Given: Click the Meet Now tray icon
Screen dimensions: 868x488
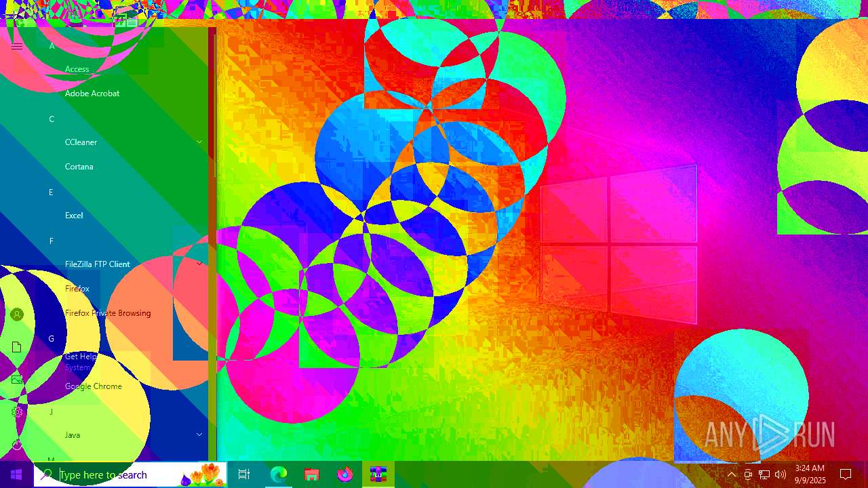Looking at the screenshot, I should (x=748, y=474).
